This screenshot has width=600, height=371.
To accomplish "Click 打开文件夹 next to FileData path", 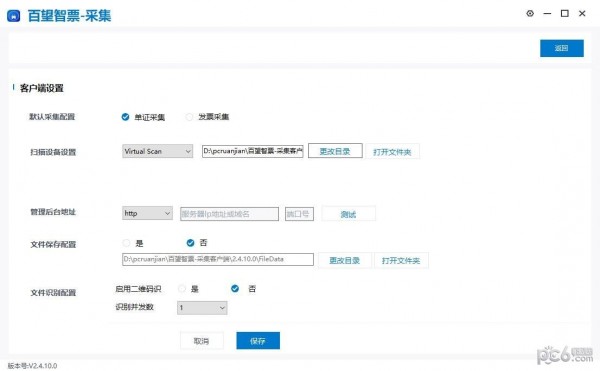I will pos(401,260).
